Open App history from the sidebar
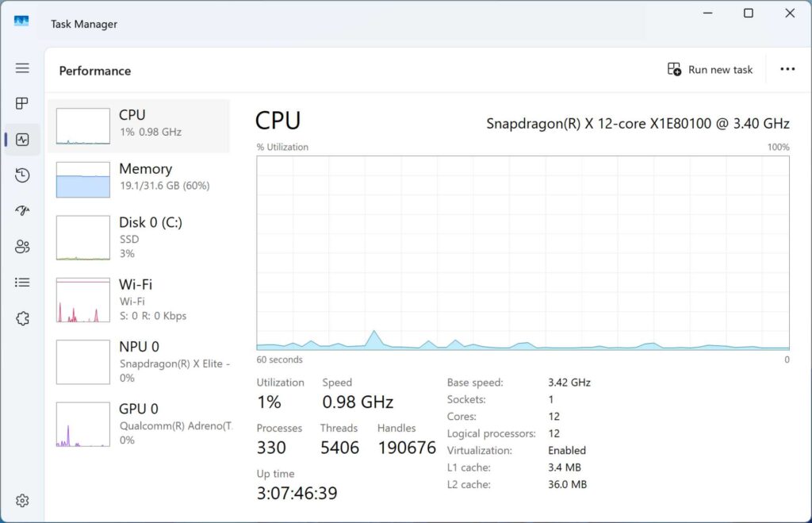812x523 pixels. click(x=21, y=175)
